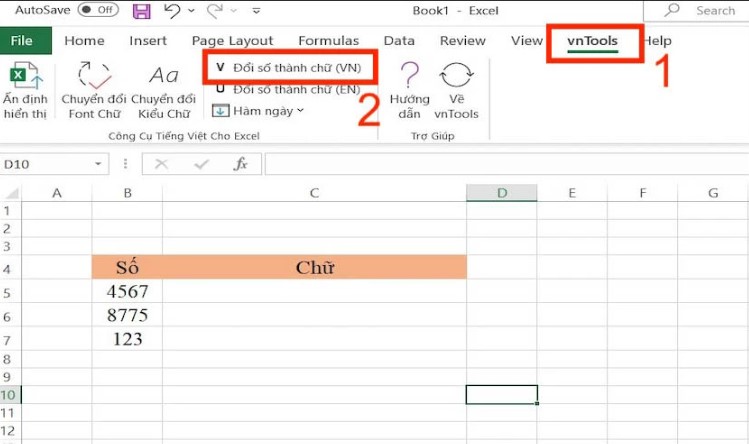Select the cell containing 123
The height and width of the screenshot is (444, 749).
coord(127,339)
